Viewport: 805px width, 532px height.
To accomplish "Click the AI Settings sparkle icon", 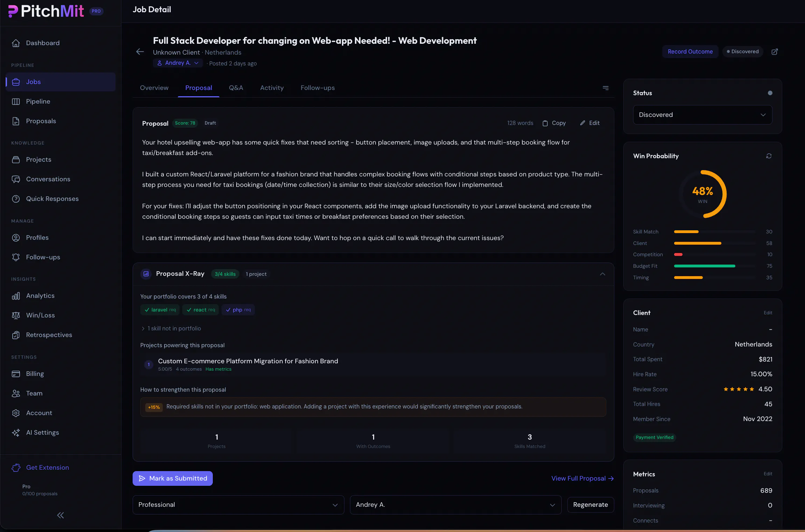I will coord(16,433).
